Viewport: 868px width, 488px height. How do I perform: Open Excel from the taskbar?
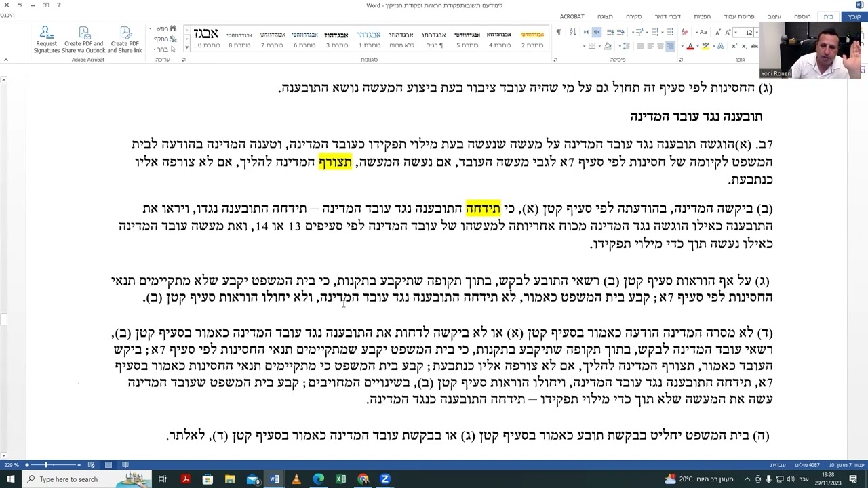click(340, 479)
